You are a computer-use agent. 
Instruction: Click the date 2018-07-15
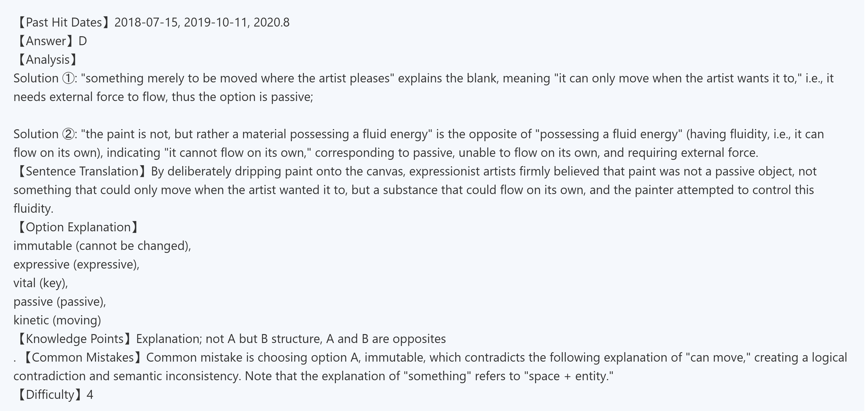146,23
